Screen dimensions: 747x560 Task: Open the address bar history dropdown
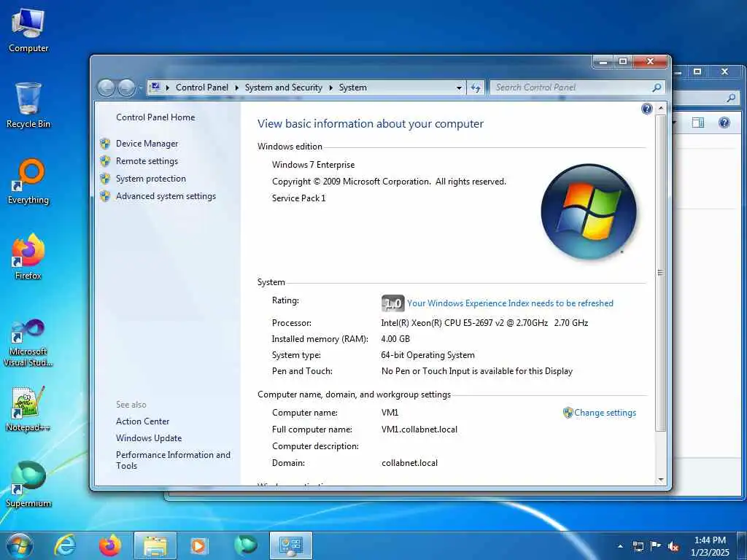coord(459,88)
